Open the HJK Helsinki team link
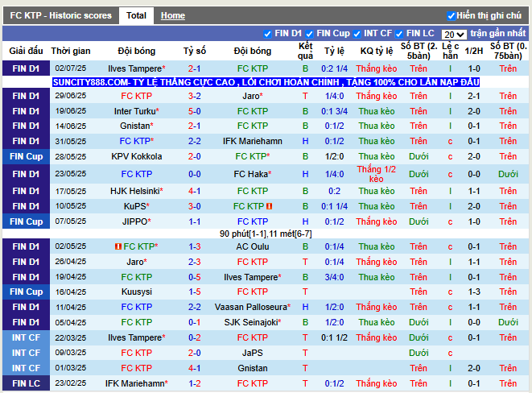Viewport: 532px width, 393px height. [136, 191]
